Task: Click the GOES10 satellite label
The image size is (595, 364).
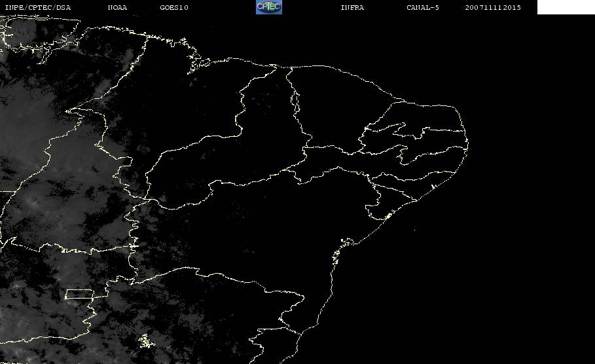Action: (174, 8)
